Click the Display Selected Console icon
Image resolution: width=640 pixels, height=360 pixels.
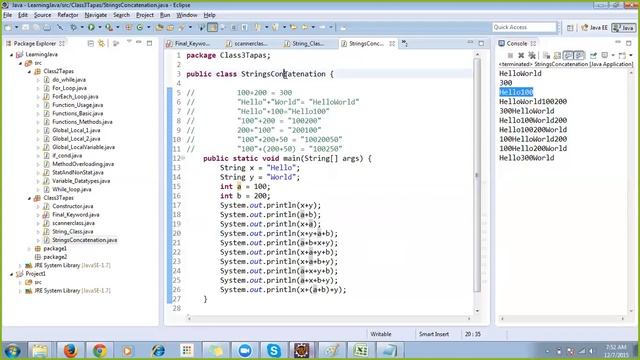(604, 55)
